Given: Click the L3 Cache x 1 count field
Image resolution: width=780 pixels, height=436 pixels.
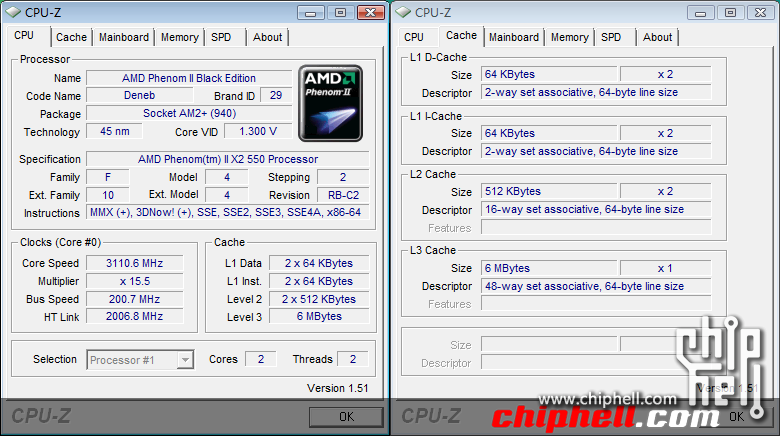Looking at the screenshot, I should tap(666, 268).
